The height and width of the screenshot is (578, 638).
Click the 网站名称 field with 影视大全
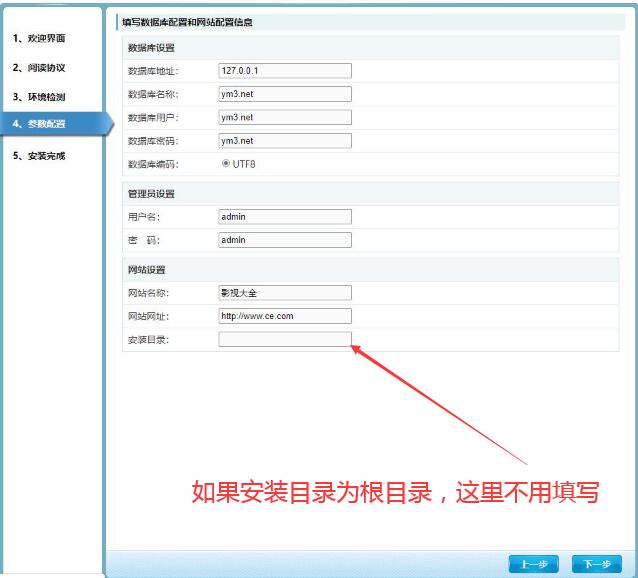pyautogui.click(x=285, y=293)
